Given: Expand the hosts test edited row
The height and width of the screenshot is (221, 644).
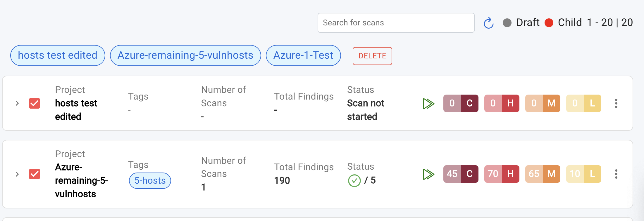Looking at the screenshot, I should tap(17, 103).
